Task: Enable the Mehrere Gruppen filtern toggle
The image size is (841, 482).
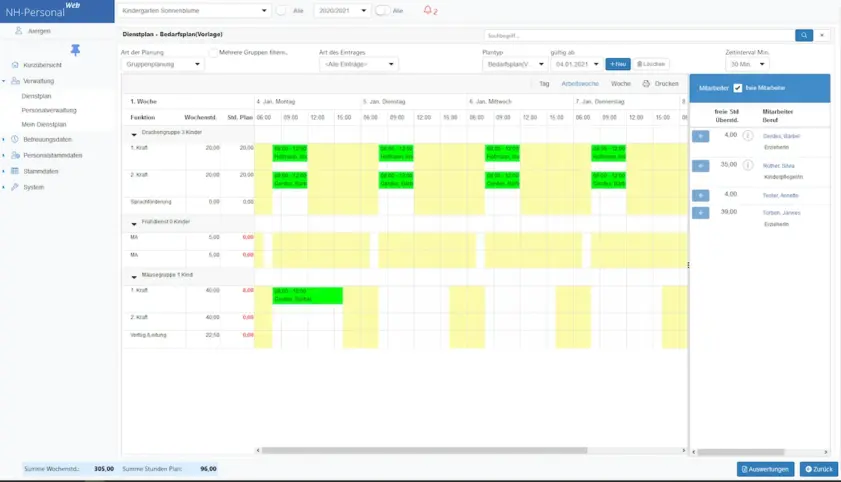Action: [213, 51]
